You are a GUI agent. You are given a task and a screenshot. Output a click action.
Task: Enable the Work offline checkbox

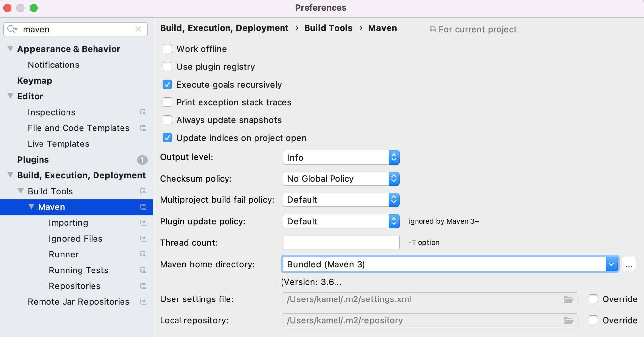click(x=167, y=49)
